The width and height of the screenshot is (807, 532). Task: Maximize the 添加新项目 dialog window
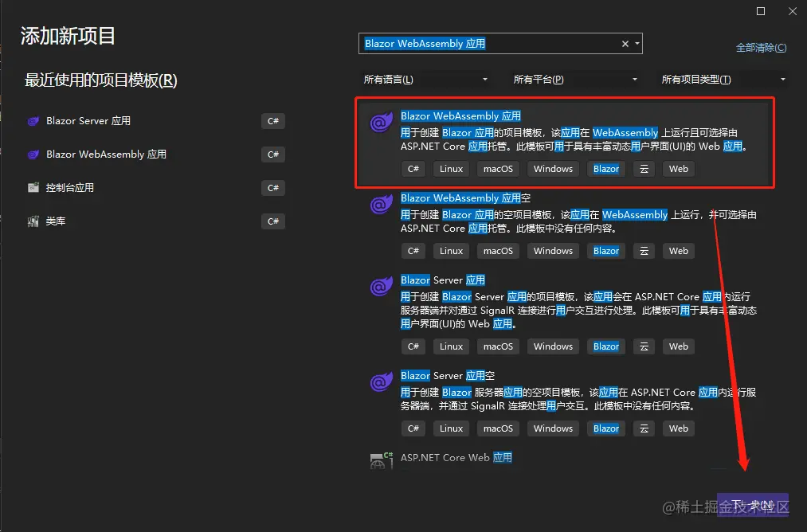pyautogui.click(x=761, y=11)
